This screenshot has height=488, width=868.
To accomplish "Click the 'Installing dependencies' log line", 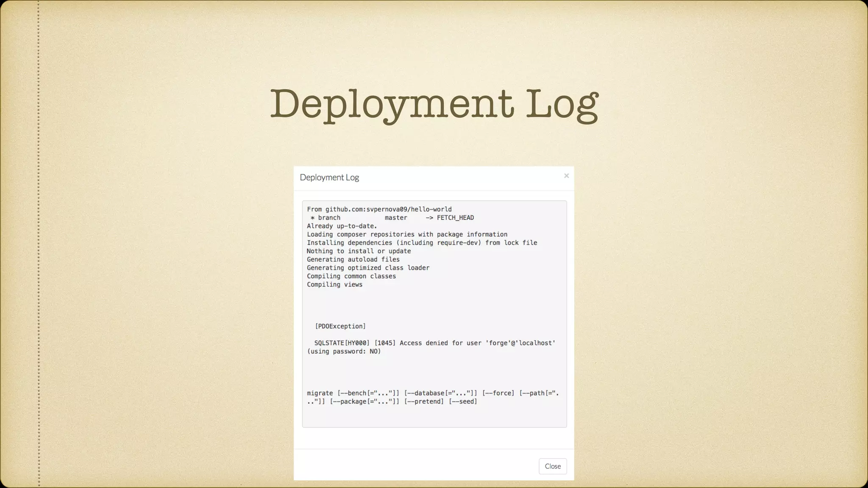I will 422,243.
